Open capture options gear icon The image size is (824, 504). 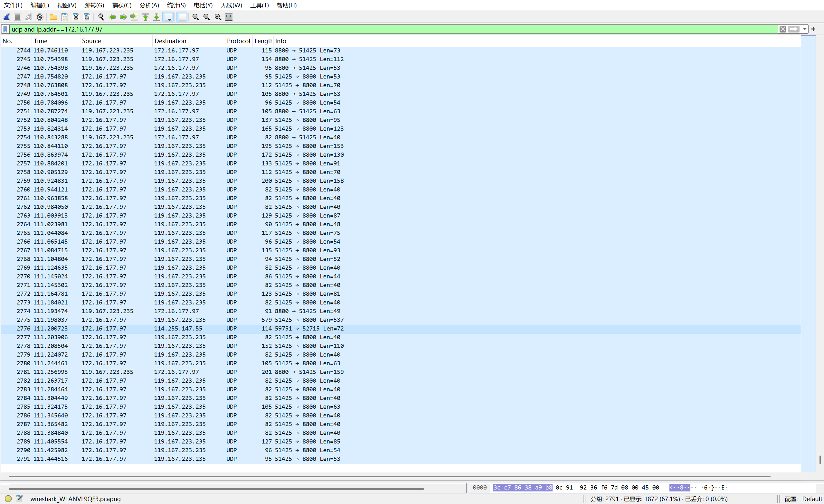40,17
